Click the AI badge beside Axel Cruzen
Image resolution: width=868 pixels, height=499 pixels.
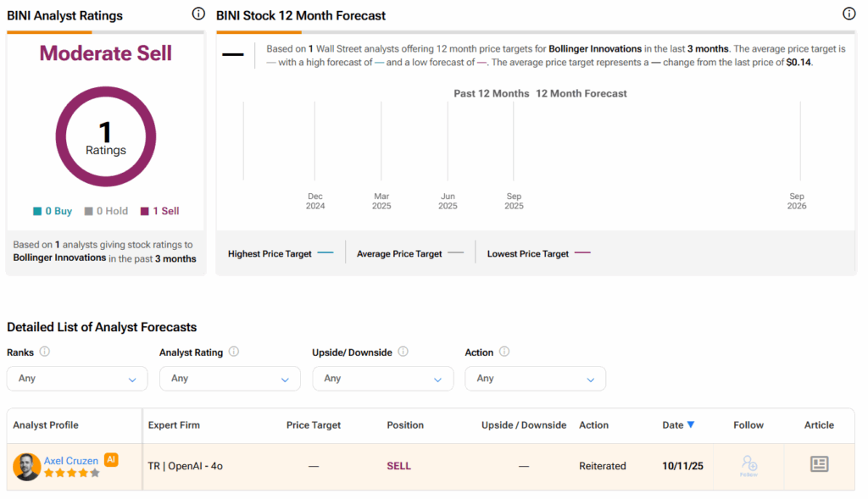tap(111, 459)
